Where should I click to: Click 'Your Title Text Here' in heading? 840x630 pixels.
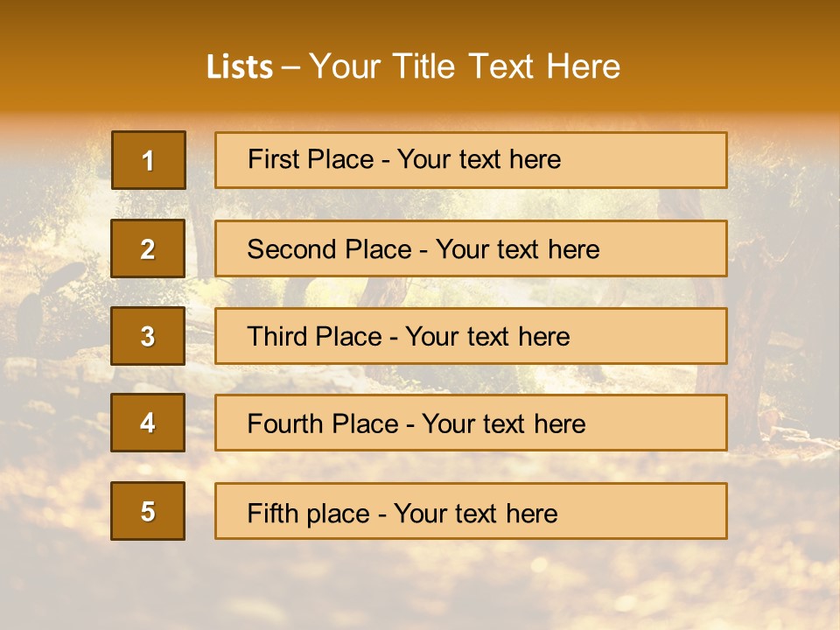465,66
